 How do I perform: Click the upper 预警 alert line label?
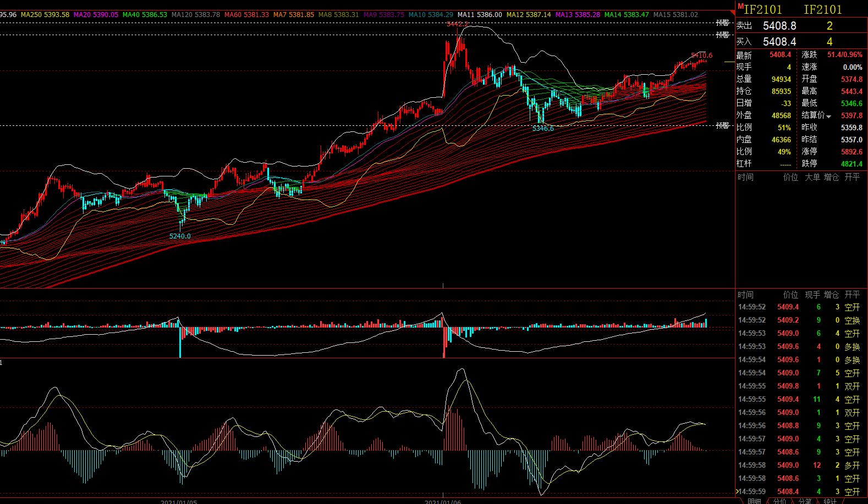[723, 23]
